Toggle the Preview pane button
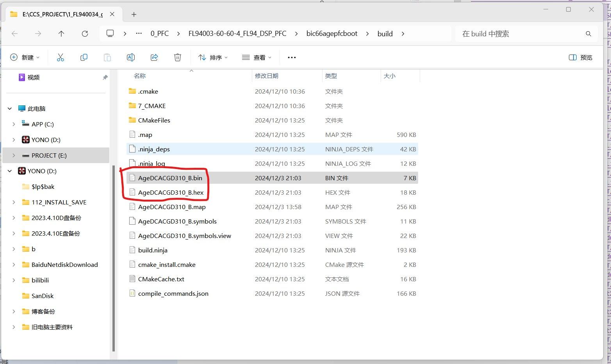Viewport: 611px width, 364px height. pos(580,57)
